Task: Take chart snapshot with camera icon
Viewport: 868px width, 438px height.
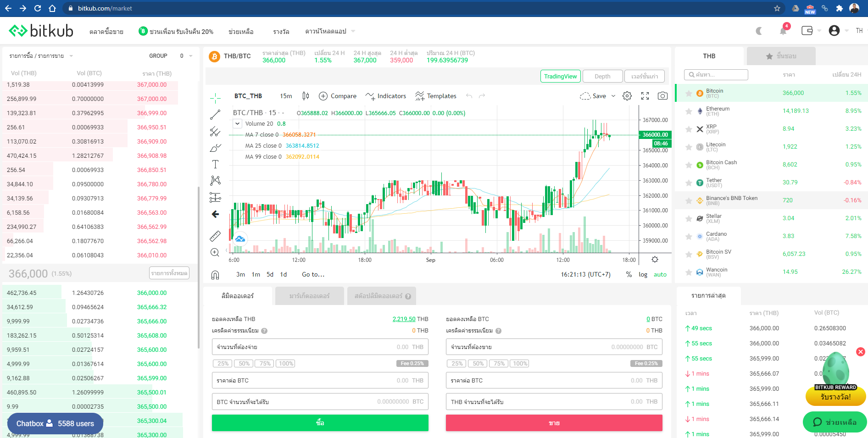Action: tap(662, 96)
